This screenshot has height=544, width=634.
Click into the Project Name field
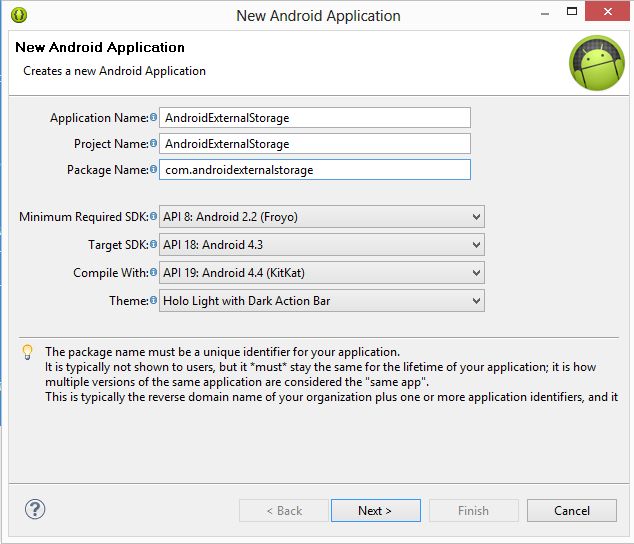(314, 144)
